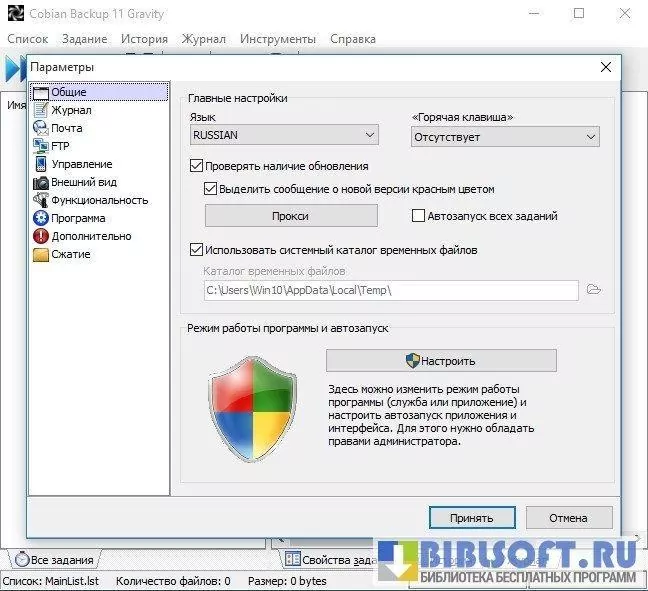This screenshot has height=591, width=648.
Task: Enable Автозапуск всех заданий checkbox
Action: tap(419, 216)
